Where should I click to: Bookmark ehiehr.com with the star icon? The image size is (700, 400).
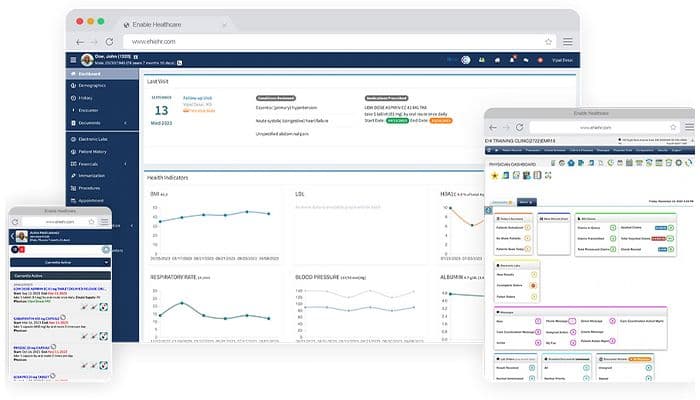(548, 41)
